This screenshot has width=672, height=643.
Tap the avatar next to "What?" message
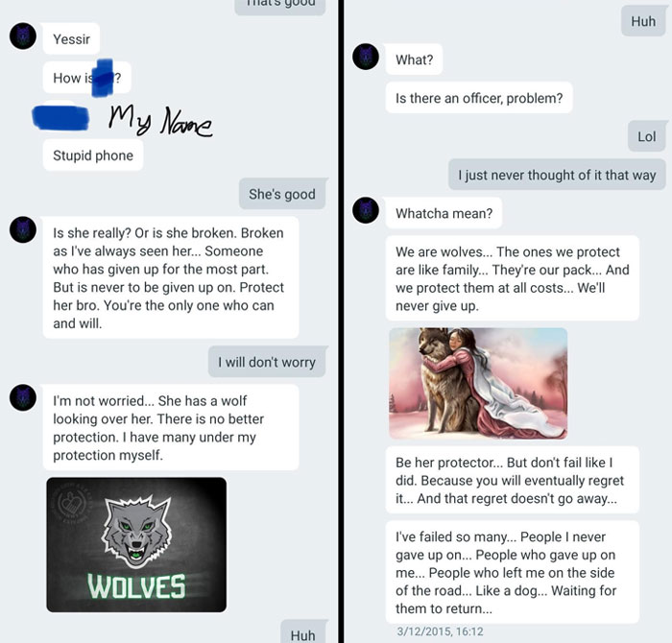pyautogui.click(x=366, y=57)
